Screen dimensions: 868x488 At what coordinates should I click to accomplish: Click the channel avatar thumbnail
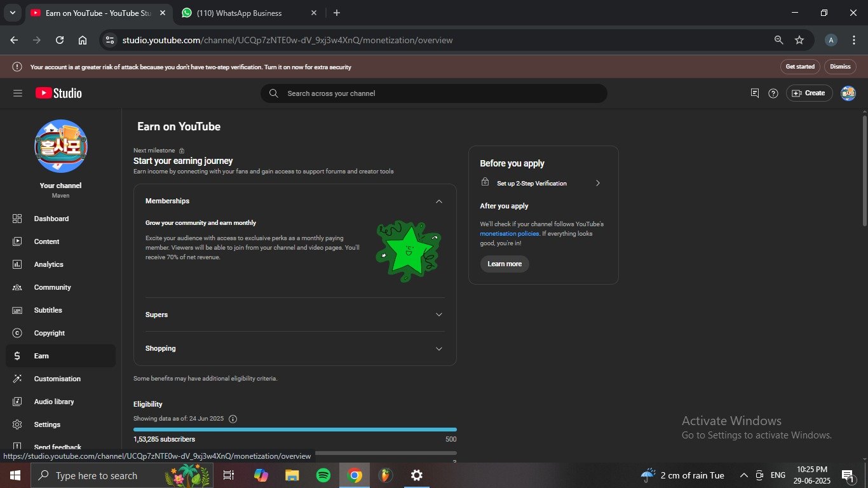(61, 146)
